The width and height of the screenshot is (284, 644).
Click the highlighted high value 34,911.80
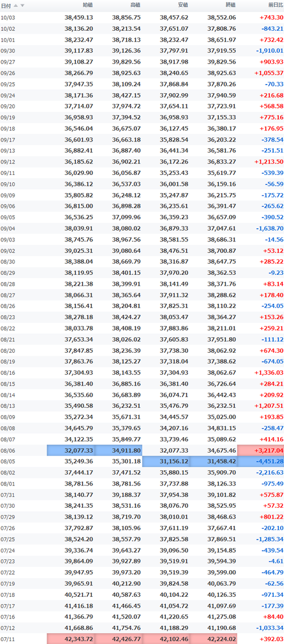point(127,450)
